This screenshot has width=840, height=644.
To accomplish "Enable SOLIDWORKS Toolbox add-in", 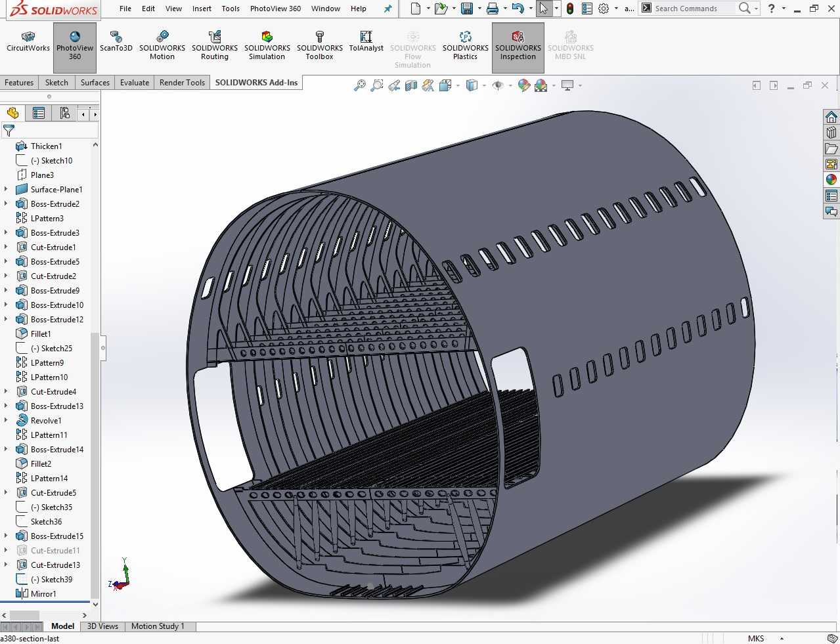I will pos(320,46).
